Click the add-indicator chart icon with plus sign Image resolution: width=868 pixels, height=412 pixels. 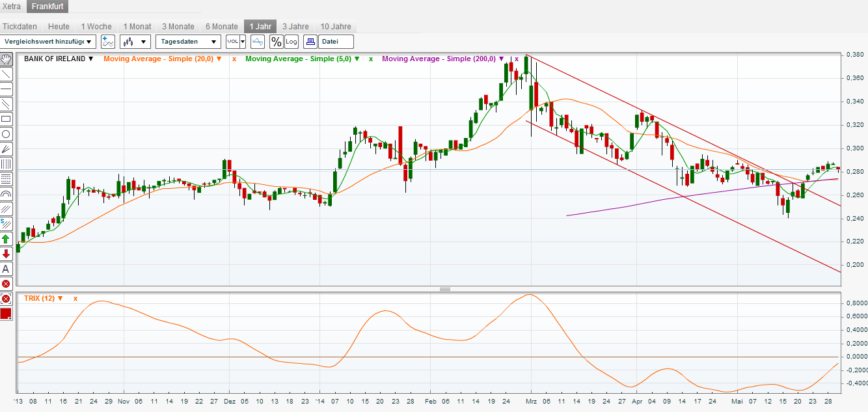tap(107, 41)
